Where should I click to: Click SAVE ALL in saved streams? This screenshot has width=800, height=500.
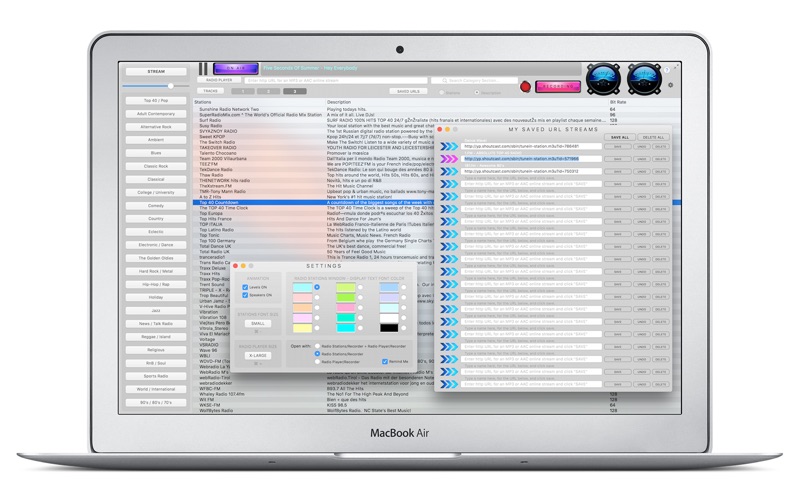(x=620, y=137)
